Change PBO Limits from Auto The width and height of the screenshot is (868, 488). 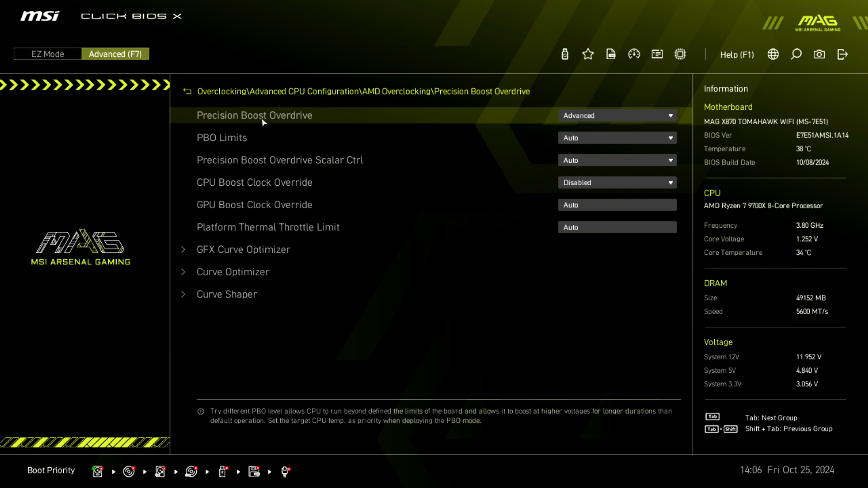coord(617,137)
